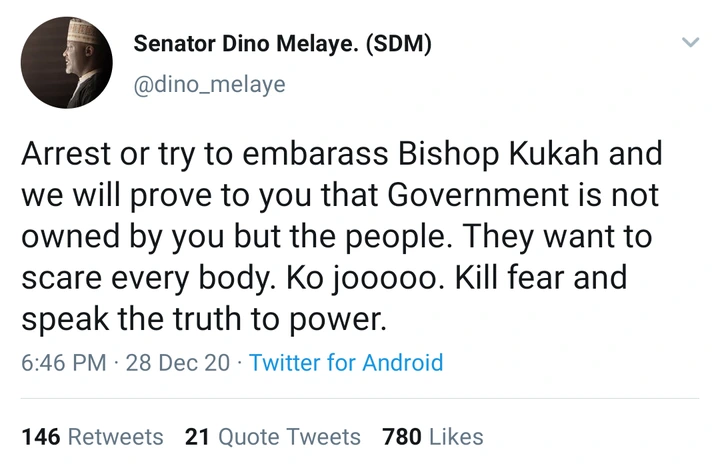This screenshot has height=464, width=720.
Task: Click the 6:46 PM timestamp
Action: (x=62, y=362)
